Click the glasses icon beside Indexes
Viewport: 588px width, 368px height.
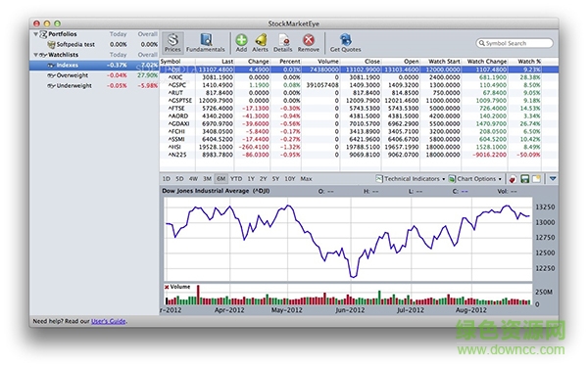pos(51,66)
